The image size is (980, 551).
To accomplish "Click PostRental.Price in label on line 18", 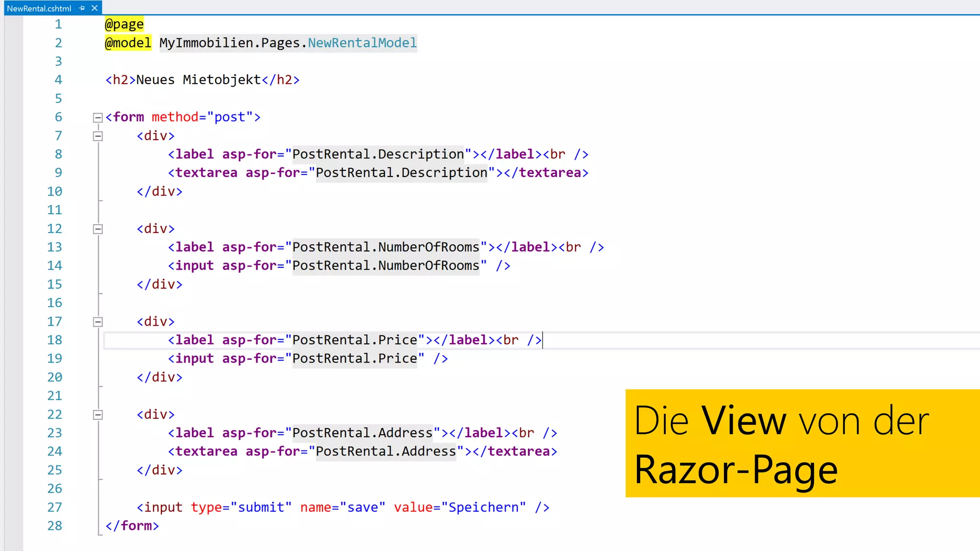I will point(355,340).
